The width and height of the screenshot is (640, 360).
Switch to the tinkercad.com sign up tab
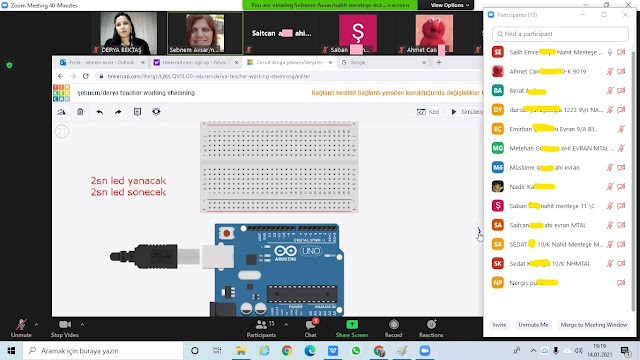pyautogui.click(x=196, y=62)
